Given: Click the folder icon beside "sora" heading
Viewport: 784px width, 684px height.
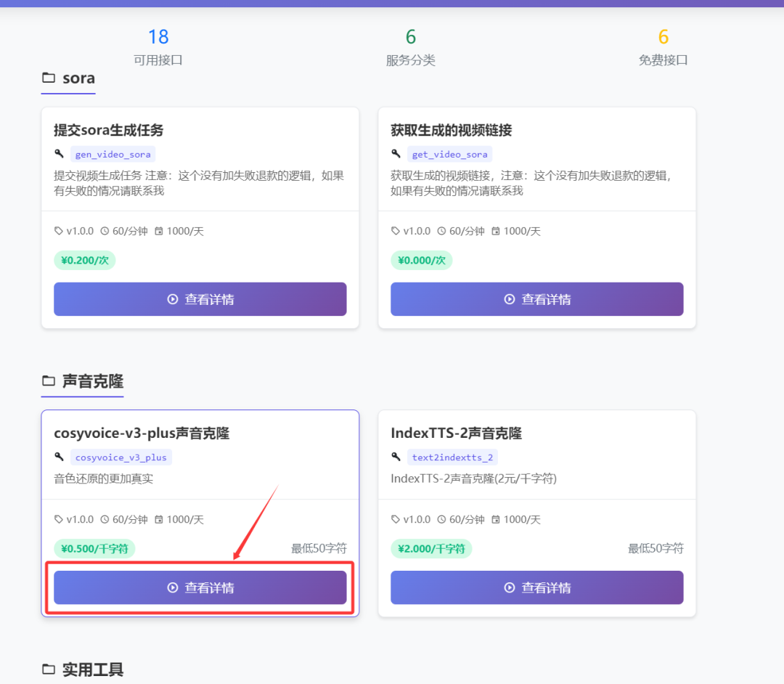Looking at the screenshot, I should (49, 78).
